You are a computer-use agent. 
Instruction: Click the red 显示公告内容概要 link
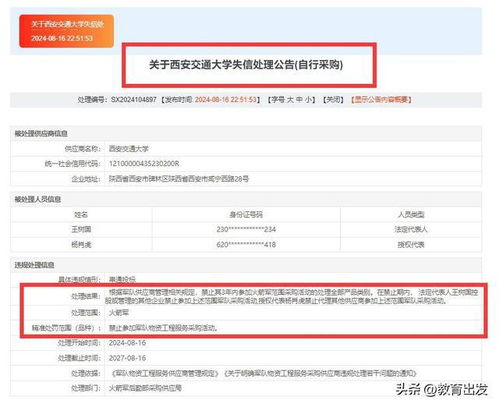[x=381, y=100]
